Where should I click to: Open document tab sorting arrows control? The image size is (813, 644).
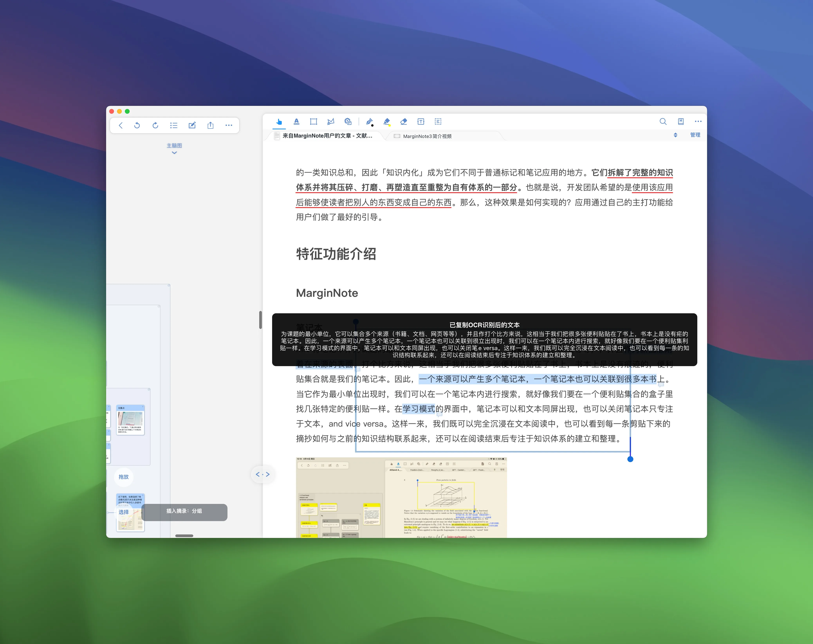click(675, 135)
